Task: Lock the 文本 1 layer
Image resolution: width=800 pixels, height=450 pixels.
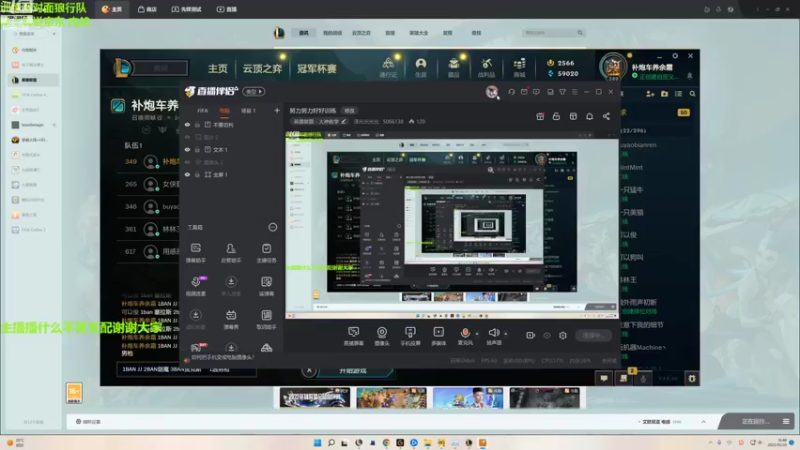Action: (197, 149)
